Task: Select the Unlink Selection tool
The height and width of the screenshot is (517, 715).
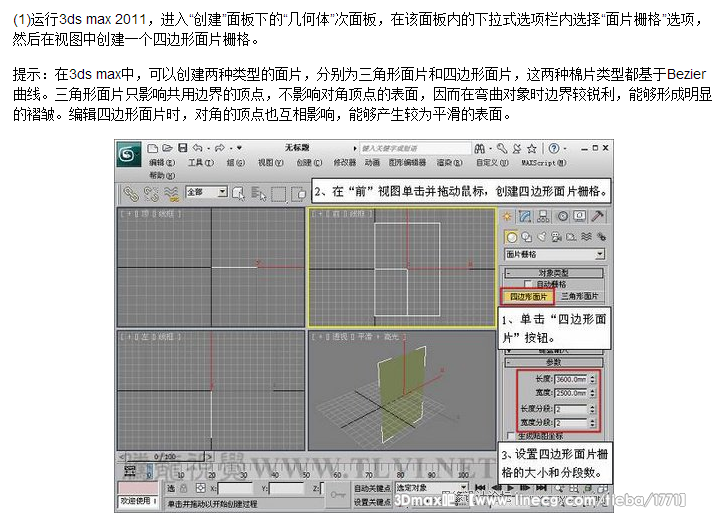Action: [151, 194]
